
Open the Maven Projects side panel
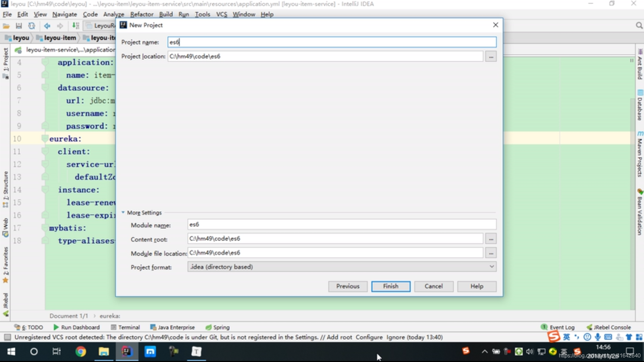pyautogui.click(x=640, y=154)
